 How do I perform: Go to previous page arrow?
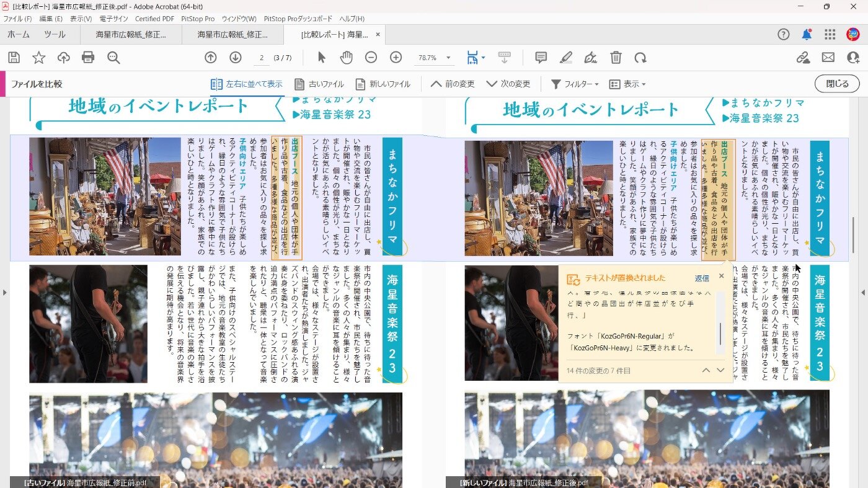211,58
